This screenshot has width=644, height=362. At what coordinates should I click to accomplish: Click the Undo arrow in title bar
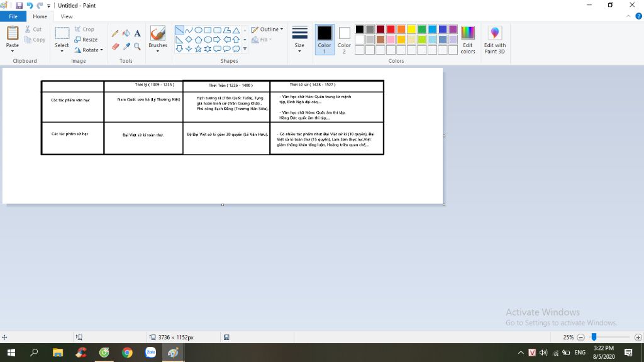(x=30, y=5)
